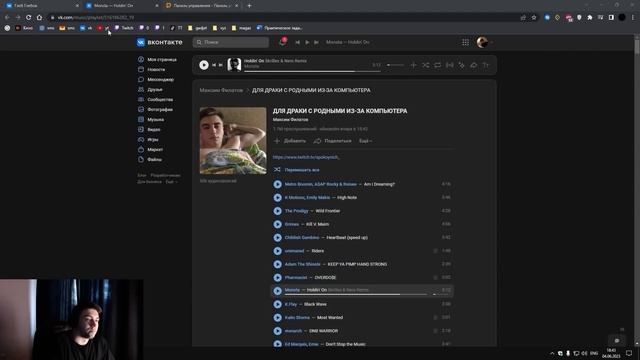Screen dimensions: 640x360
Task: Bookmark this page with the star icon
Action: coord(534,18)
